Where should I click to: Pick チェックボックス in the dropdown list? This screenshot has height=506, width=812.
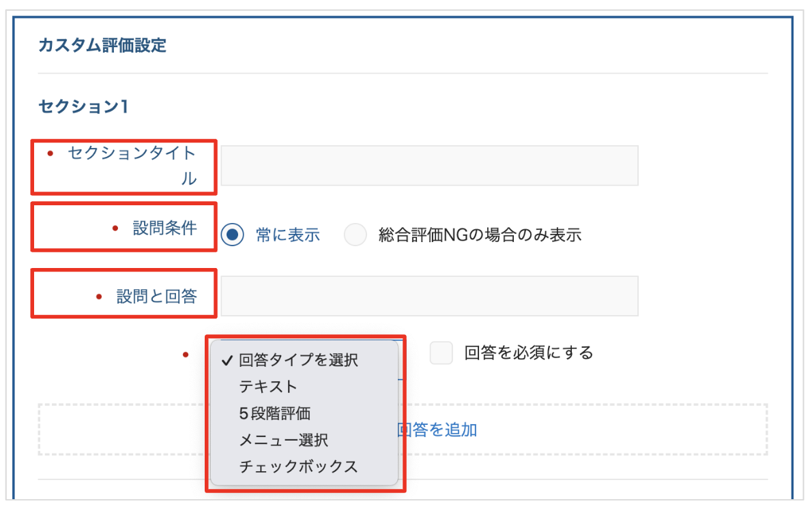click(298, 466)
